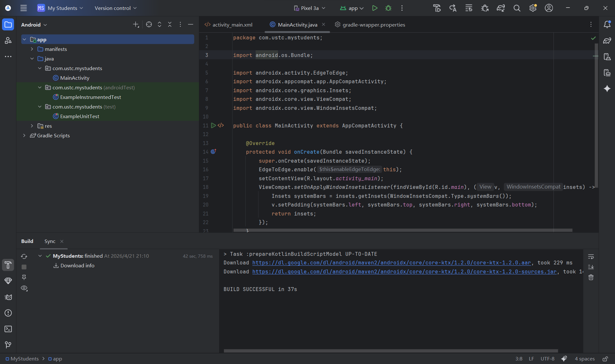Open the Search Everywhere magnifier

point(517,8)
